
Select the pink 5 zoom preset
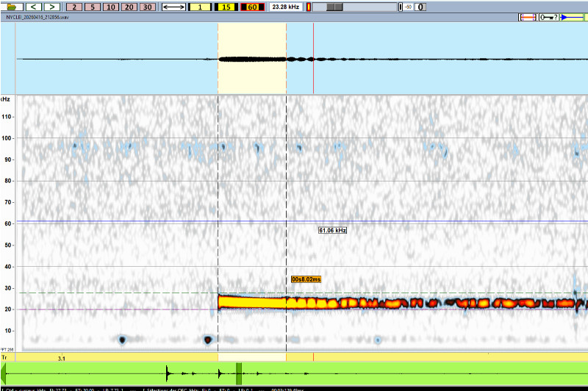point(93,7)
